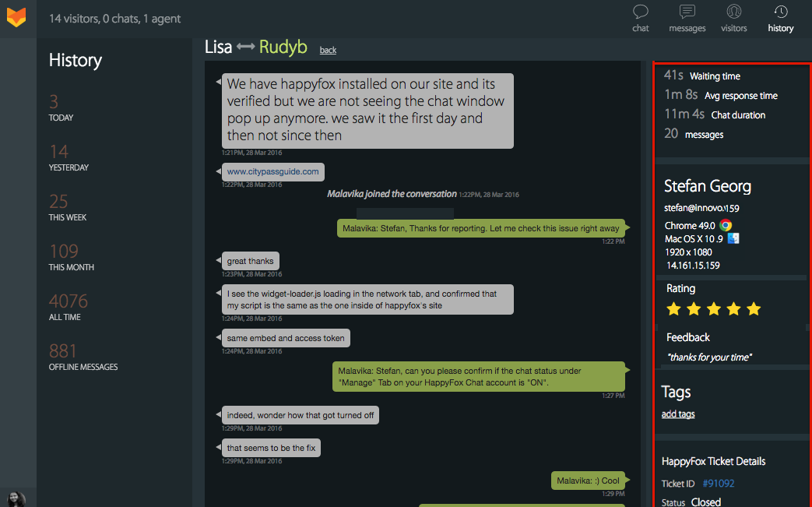The image size is (812, 507).
Task: Click the Mac OS Finder icon
Action: pyautogui.click(x=733, y=238)
